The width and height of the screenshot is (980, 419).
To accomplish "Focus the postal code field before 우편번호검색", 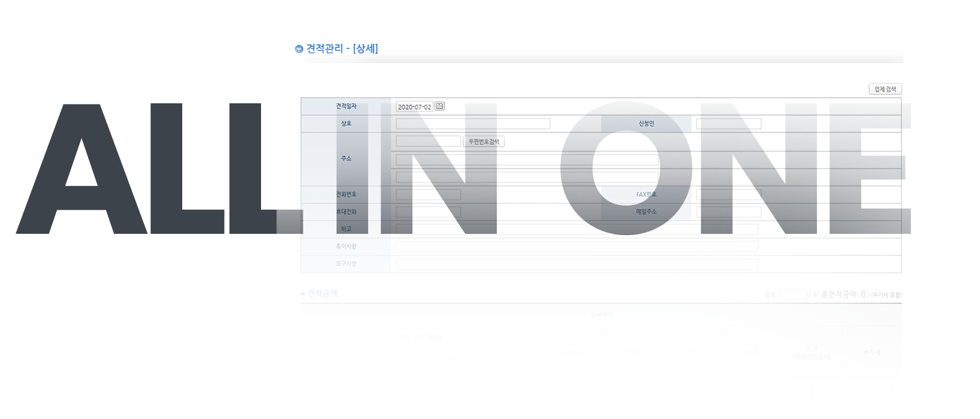I will tap(428, 142).
